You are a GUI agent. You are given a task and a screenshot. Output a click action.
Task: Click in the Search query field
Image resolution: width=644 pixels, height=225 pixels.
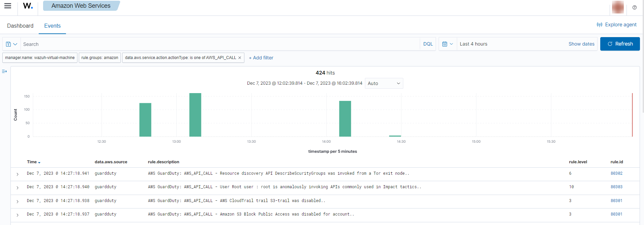(219, 44)
